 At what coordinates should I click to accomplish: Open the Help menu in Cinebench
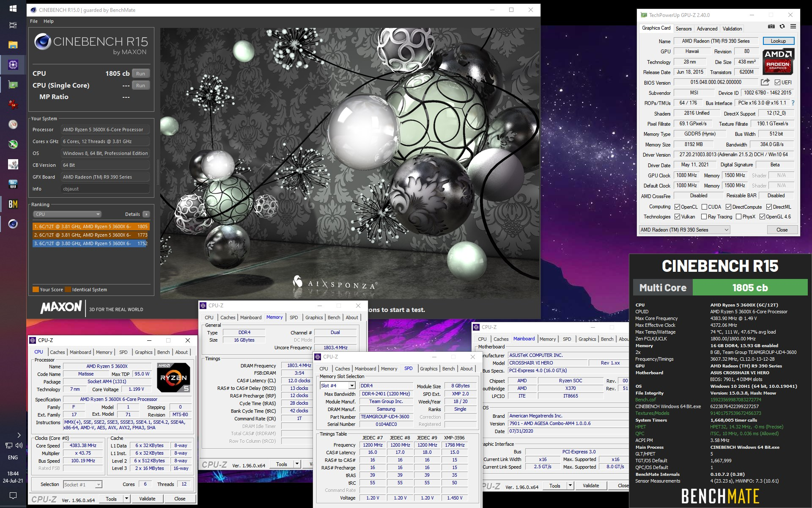pyautogui.click(x=49, y=21)
